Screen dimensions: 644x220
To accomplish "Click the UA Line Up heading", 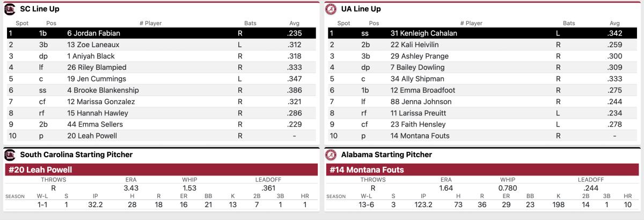I will pos(361,9).
